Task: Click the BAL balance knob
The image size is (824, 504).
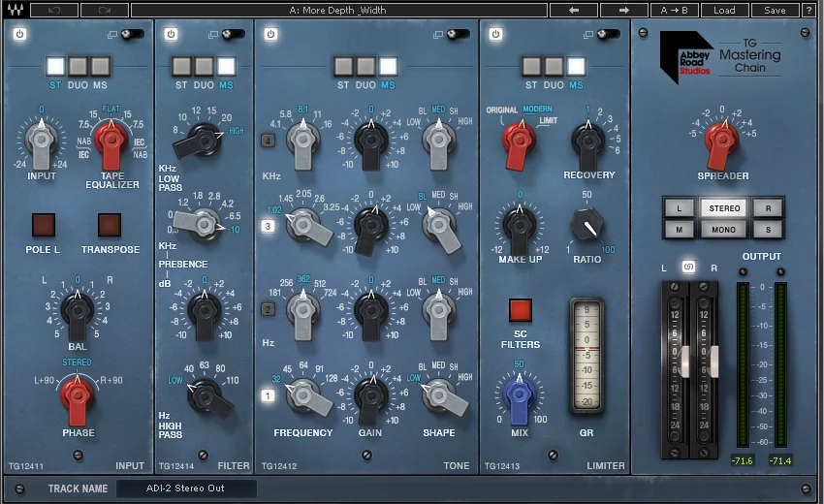Action: (78, 312)
